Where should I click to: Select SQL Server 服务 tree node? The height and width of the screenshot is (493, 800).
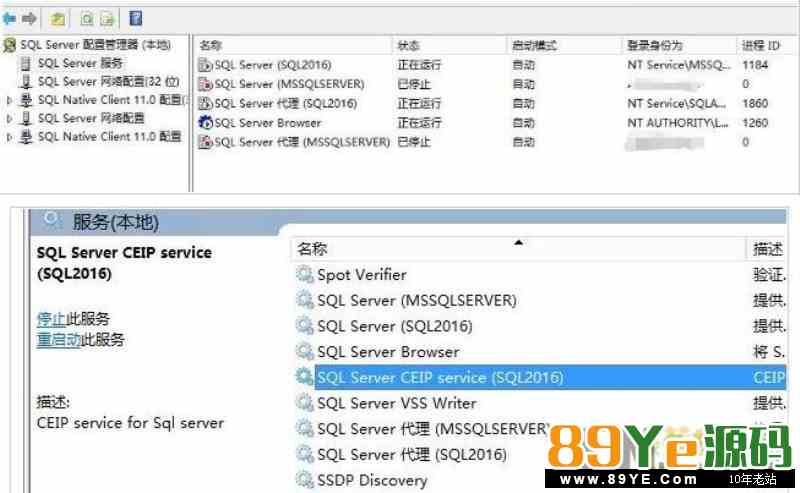coord(80,63)
